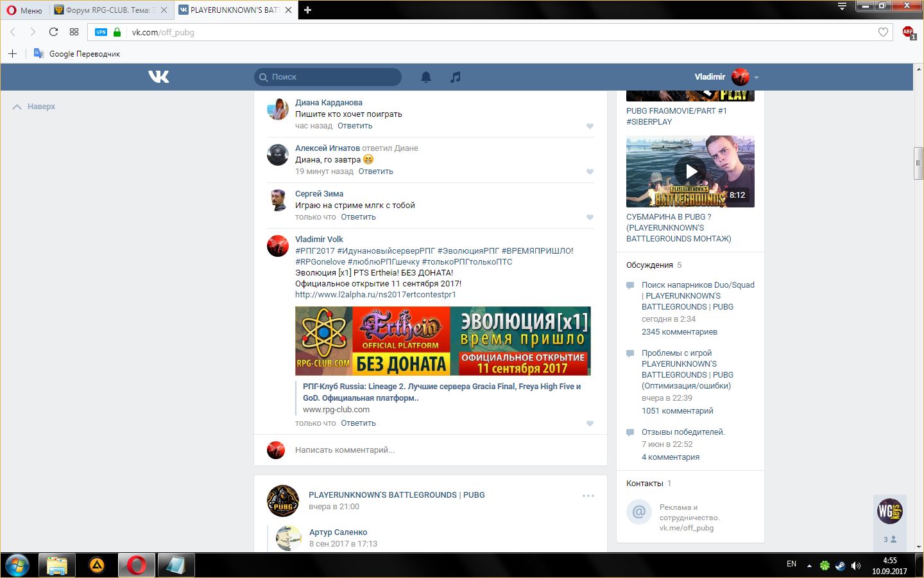Play the СУБМАРИНА В PUBG video
The width and height of the screenshot is (924, 578).
tap(690, 171)
